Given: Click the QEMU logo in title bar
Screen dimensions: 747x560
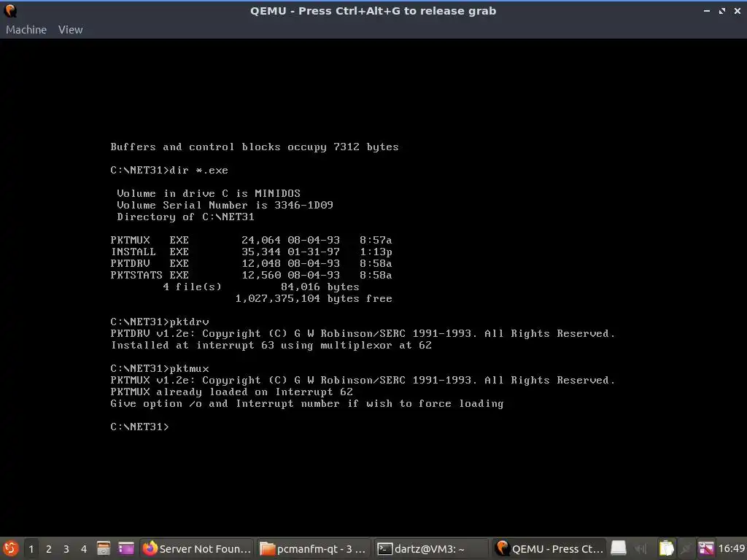Looking at the screenshot, I should [x=10, y=10].
